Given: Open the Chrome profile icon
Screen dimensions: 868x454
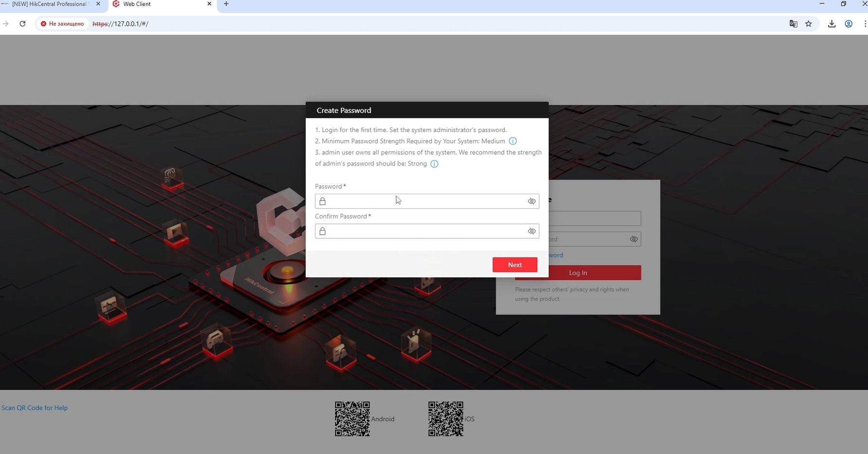Looking at the screenshot, I should coord(849,24).
